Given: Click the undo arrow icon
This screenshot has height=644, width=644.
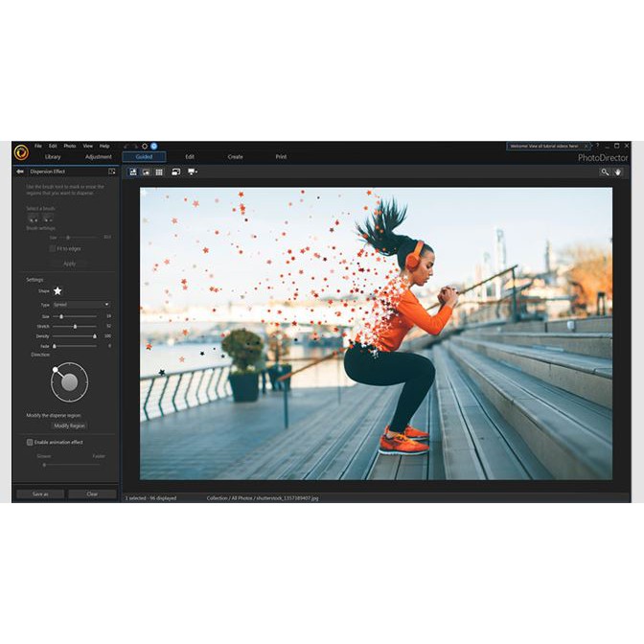Looking at the screenshot, I should click(126, 147).
